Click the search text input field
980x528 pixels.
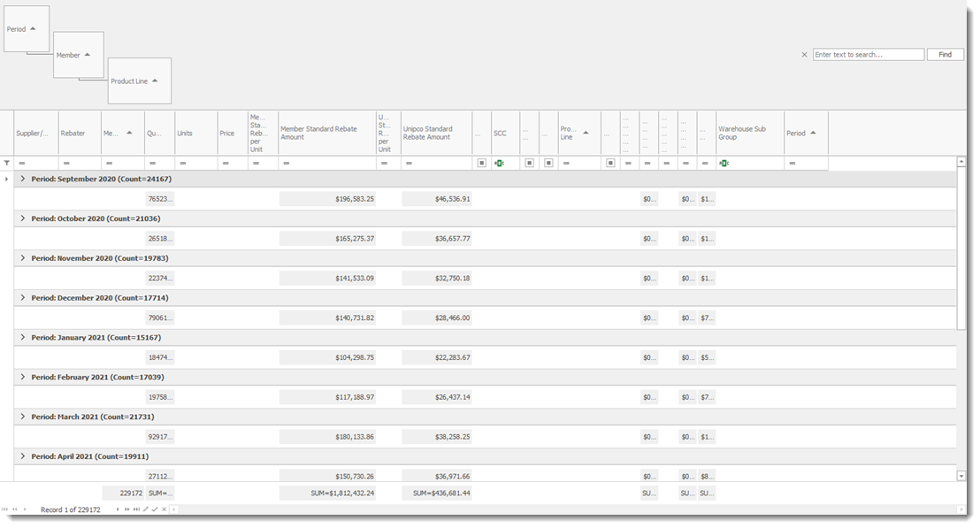(x=868, y=55)
